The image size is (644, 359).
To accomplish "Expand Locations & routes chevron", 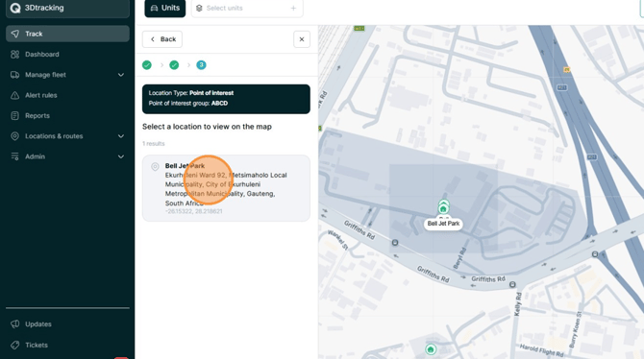I will tap(121, 136).
